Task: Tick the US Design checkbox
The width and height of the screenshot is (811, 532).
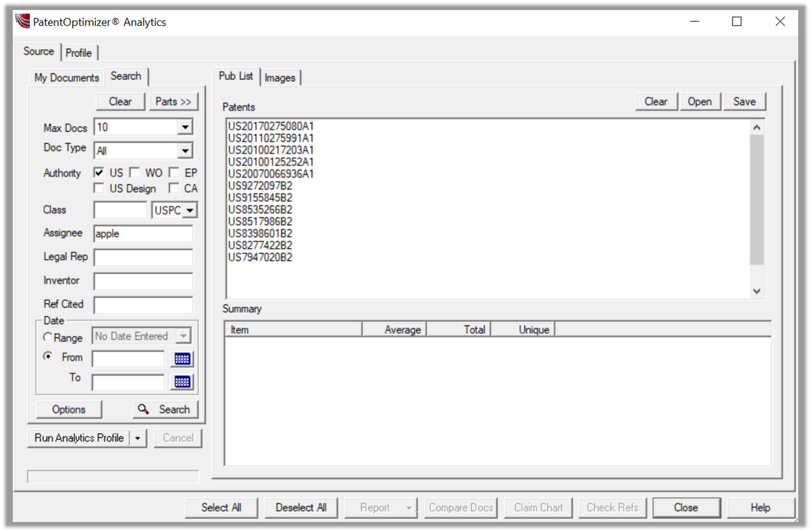Action: [98, 188]
